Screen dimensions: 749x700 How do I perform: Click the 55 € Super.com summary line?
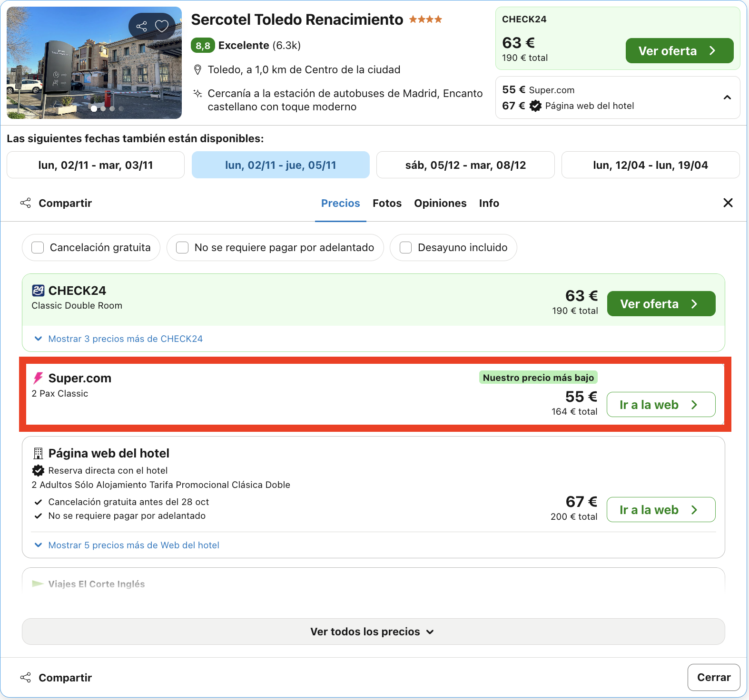click(x=539, y=90)
